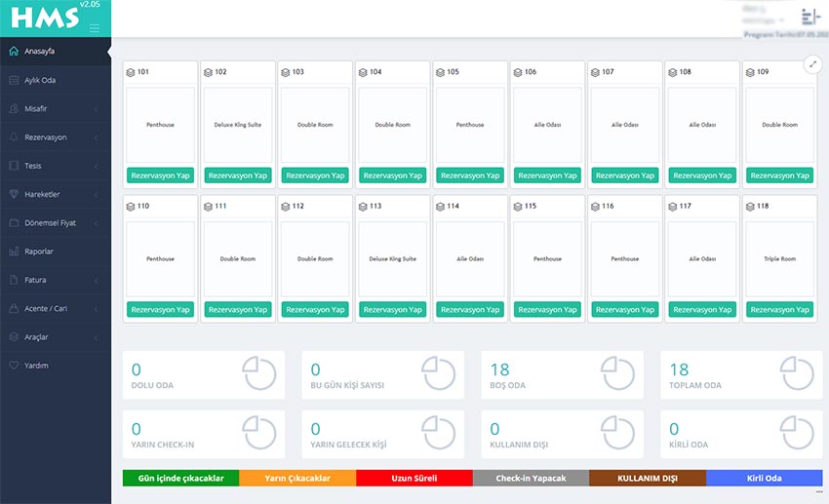Expand the Acente / Cari submenu arrow

pyautogui.click(x=97, y=309)
